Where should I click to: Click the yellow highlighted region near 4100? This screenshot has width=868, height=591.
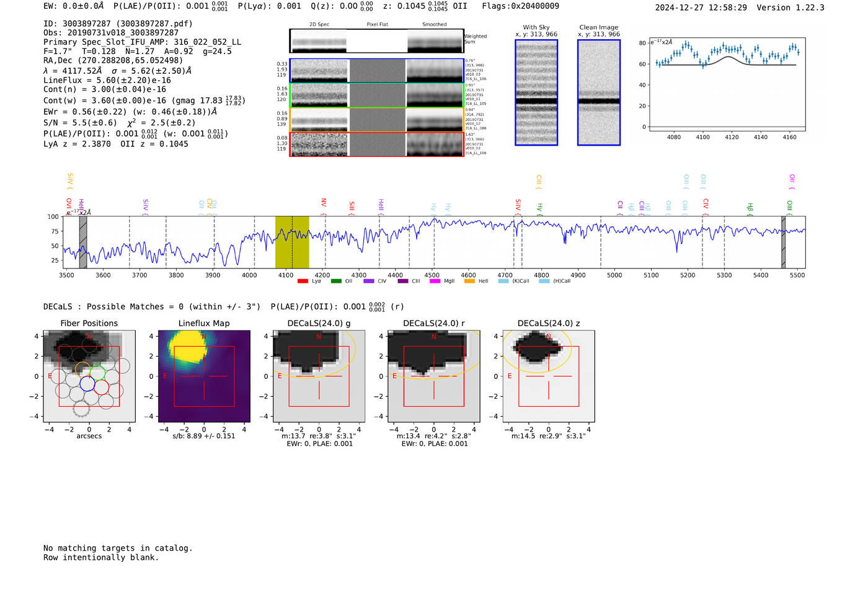[292, 242]
